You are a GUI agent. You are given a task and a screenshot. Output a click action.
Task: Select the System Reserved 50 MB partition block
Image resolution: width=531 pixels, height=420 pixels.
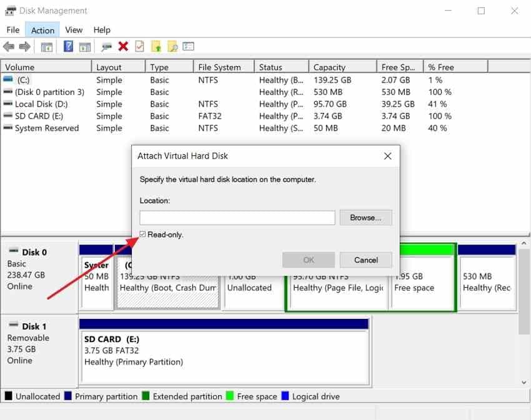[x=96, y=278]
